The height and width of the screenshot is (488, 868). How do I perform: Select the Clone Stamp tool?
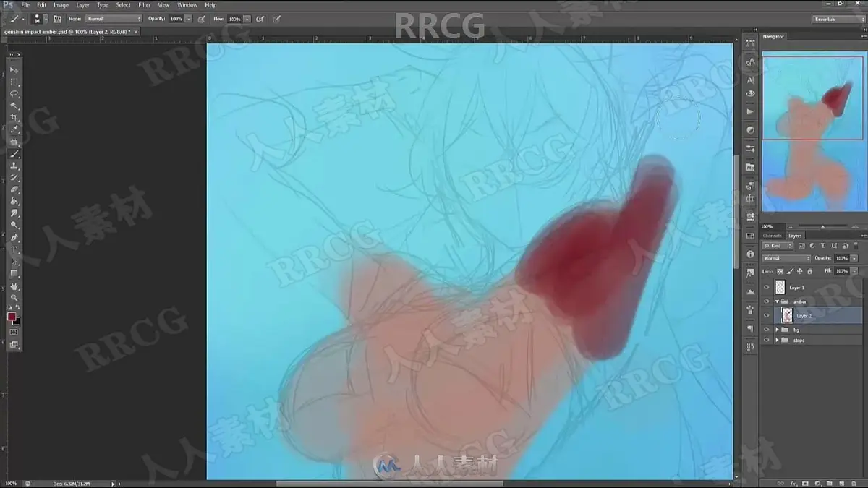coord(14,166)
